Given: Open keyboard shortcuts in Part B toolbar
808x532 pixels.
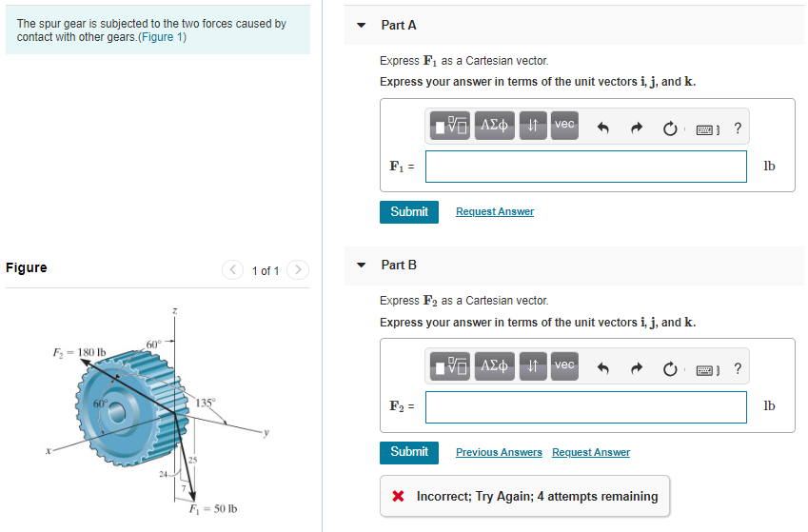Looking at the screenshot, I should (707, 370).
